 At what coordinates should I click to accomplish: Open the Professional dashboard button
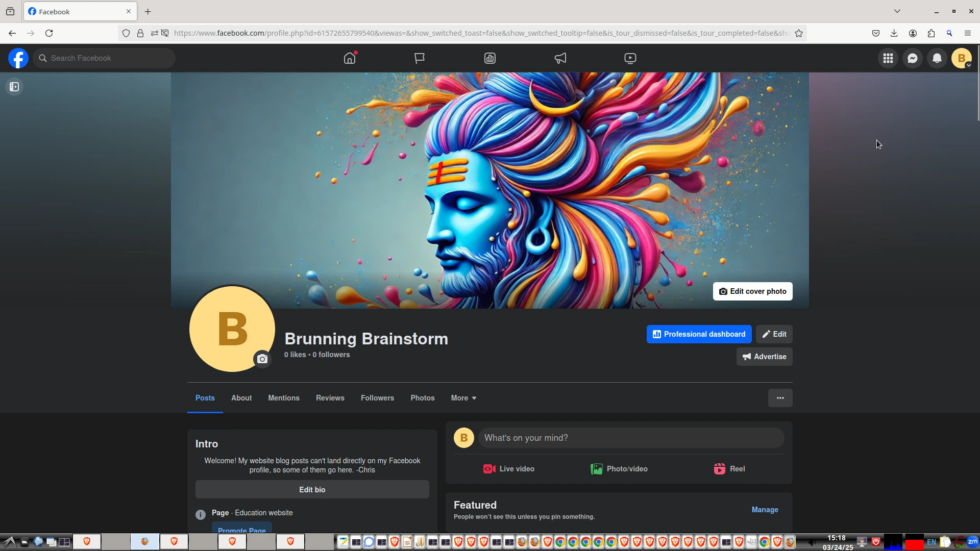(x=699, y=334)
